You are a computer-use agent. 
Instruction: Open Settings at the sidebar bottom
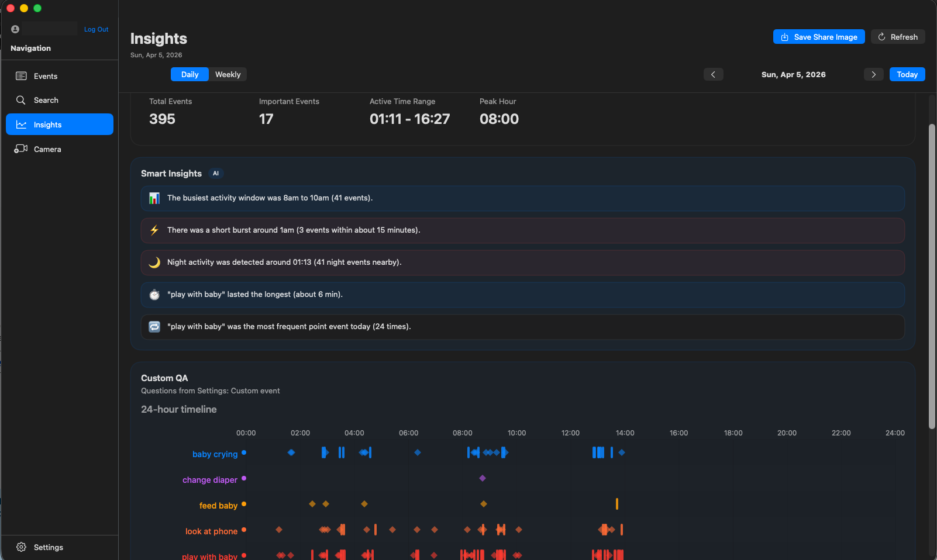[x=60, y=547]
